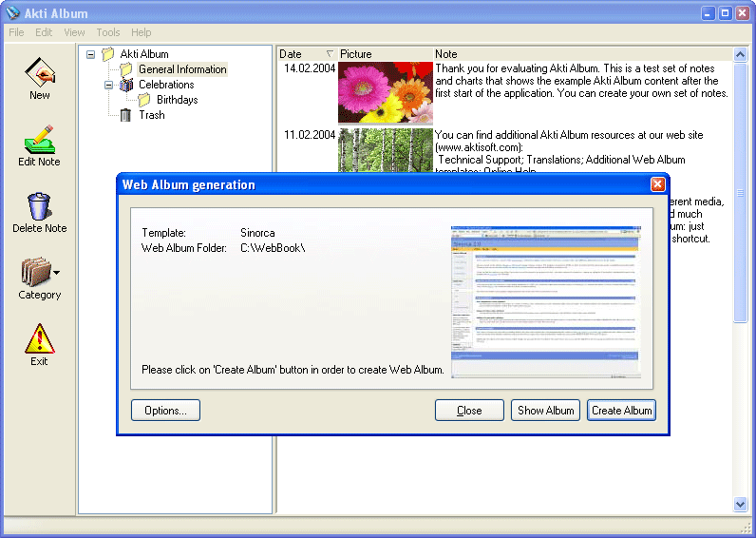Minimize the Akti Album window
Screen dimensions: 756x538
[x=708, y=13]
